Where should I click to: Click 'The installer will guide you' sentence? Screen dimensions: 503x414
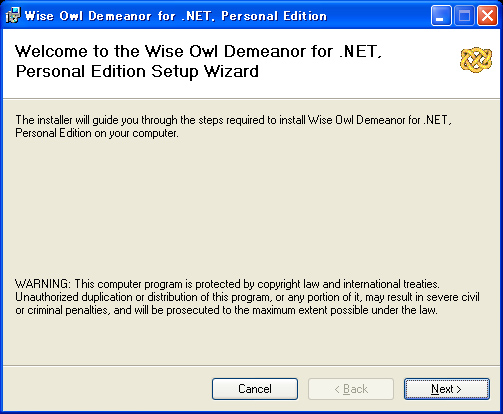coord(233,120)
